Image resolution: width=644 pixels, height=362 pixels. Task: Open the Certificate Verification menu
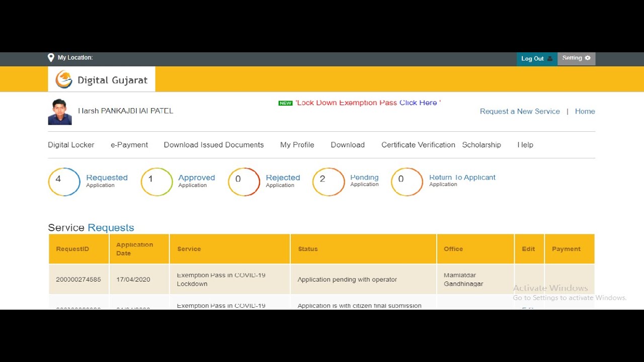[x=418, y=145]
